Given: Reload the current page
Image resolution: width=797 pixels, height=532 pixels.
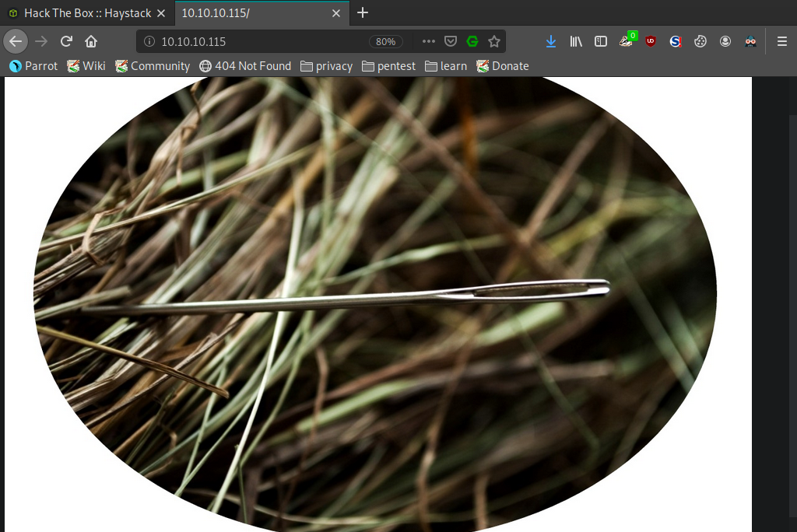Looking at the screenshot, I should (66, 41).
